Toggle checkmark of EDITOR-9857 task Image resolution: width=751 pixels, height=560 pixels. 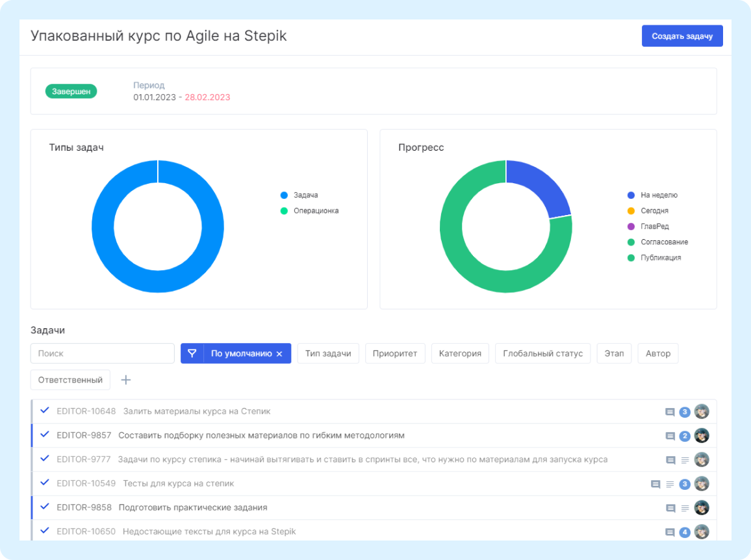coord(45,435)
